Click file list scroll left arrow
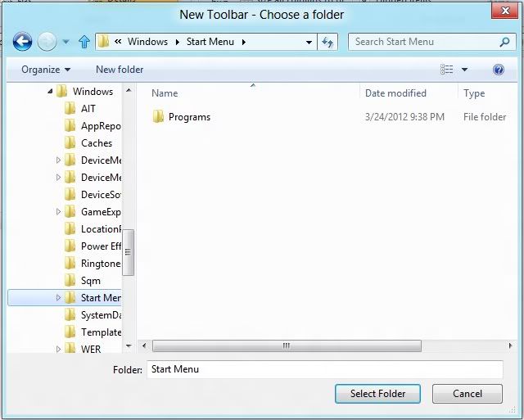The height and width of the screenshot is (420, 524). [x=144, y=345]
